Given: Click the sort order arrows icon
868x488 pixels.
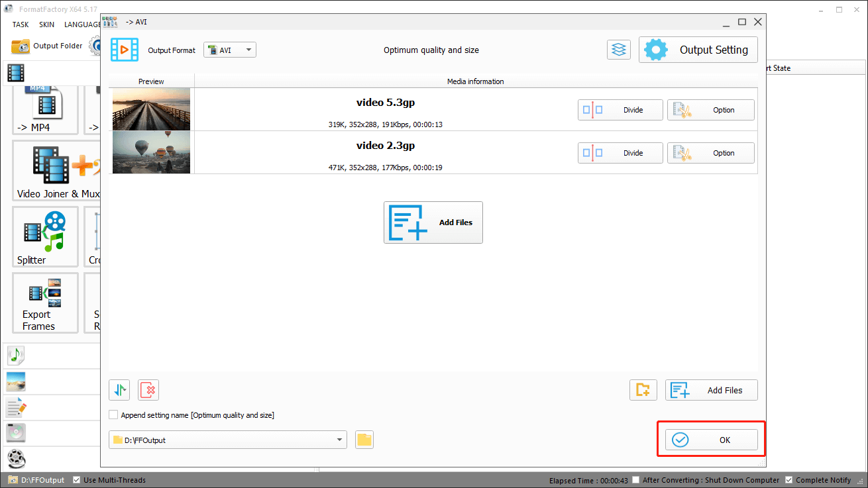Looking at the screenshot, I should pos(120,390).
